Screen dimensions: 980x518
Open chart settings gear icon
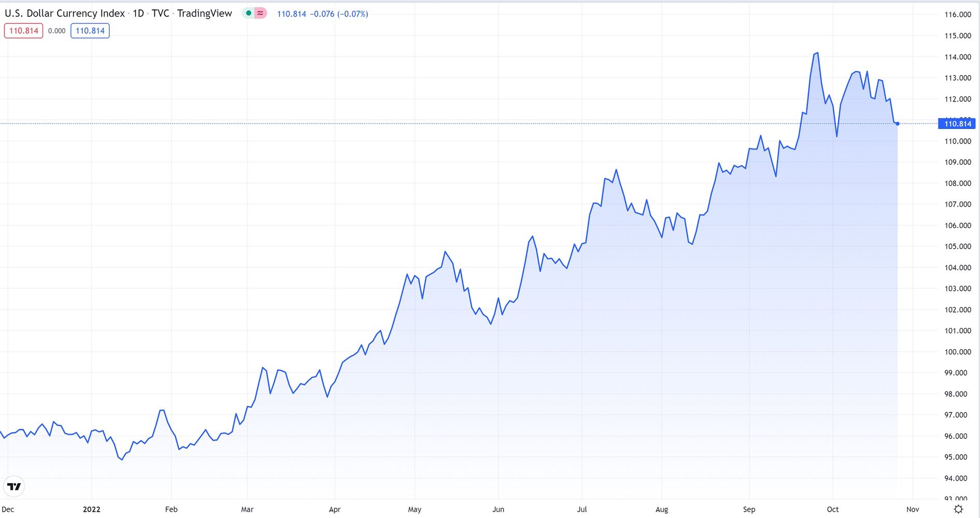[958, 509]
